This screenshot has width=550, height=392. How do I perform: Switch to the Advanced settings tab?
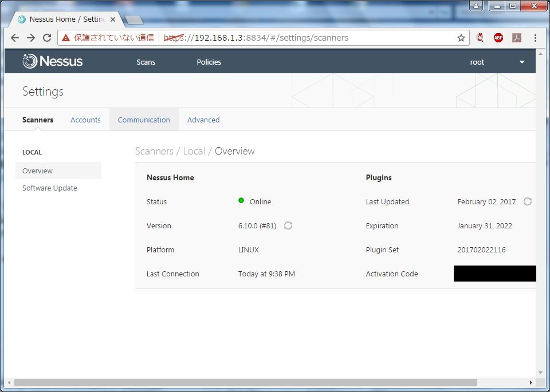click(x=203, y=120)
